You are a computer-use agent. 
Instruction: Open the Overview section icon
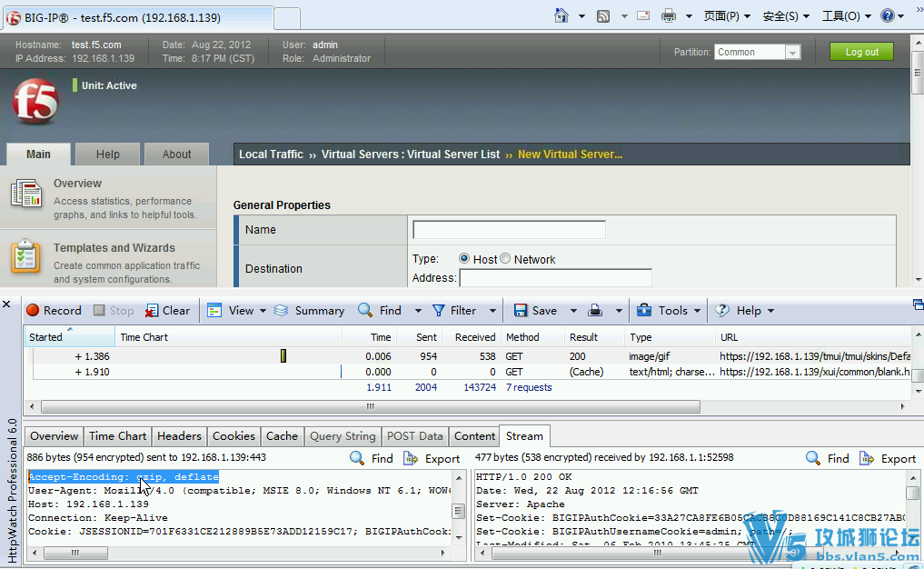(26, 194)
